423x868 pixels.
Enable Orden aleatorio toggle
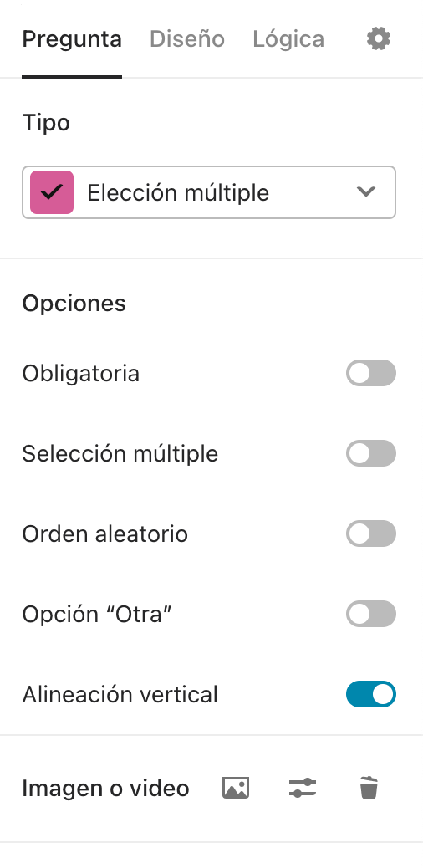[x=371, y=534]
